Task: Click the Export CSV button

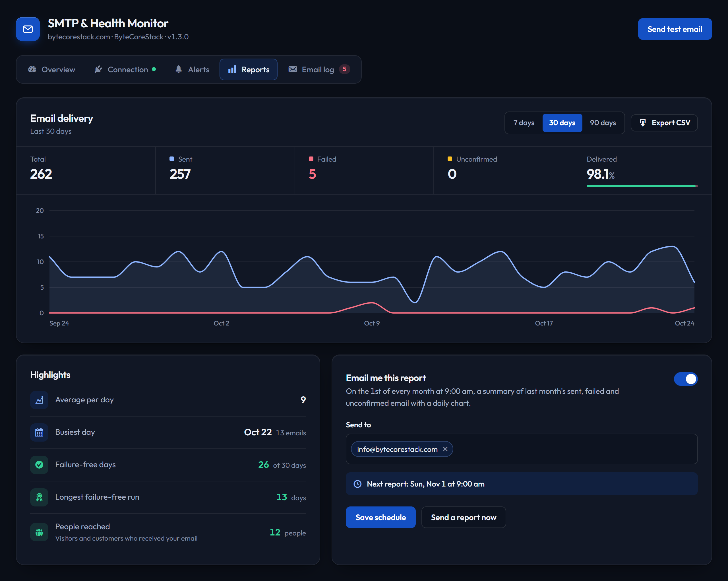Action: click(664, 123)
